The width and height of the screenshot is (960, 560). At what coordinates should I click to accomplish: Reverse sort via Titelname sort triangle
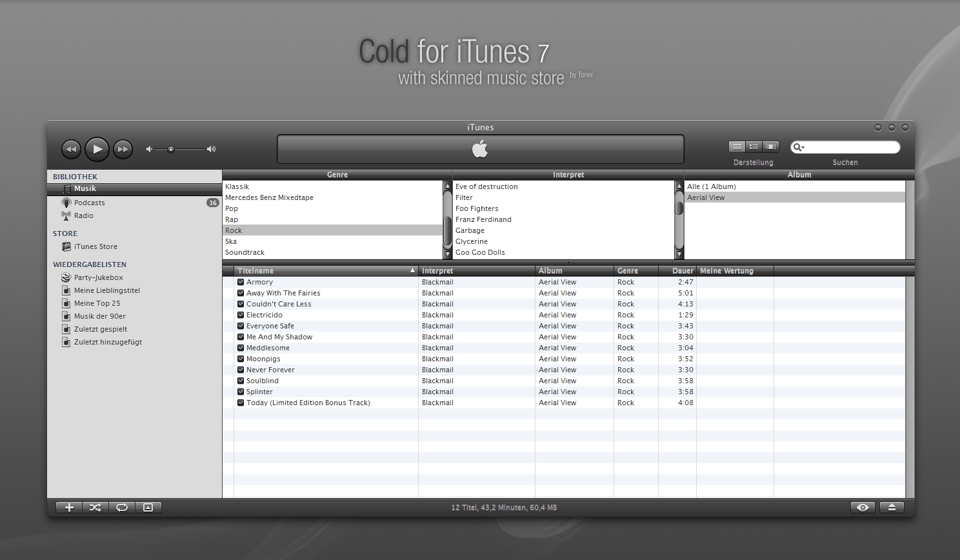click(412, 270)
